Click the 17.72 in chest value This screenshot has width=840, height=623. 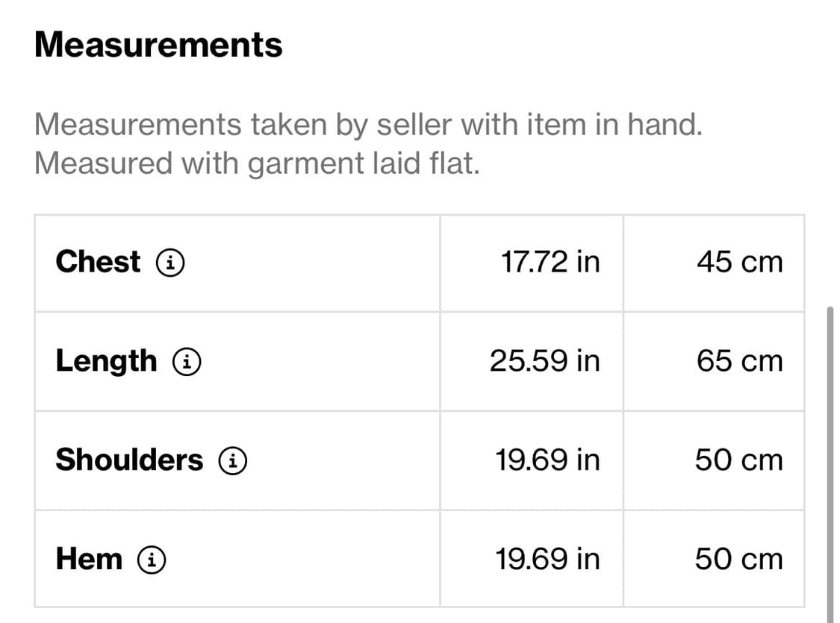click(550, 262)
